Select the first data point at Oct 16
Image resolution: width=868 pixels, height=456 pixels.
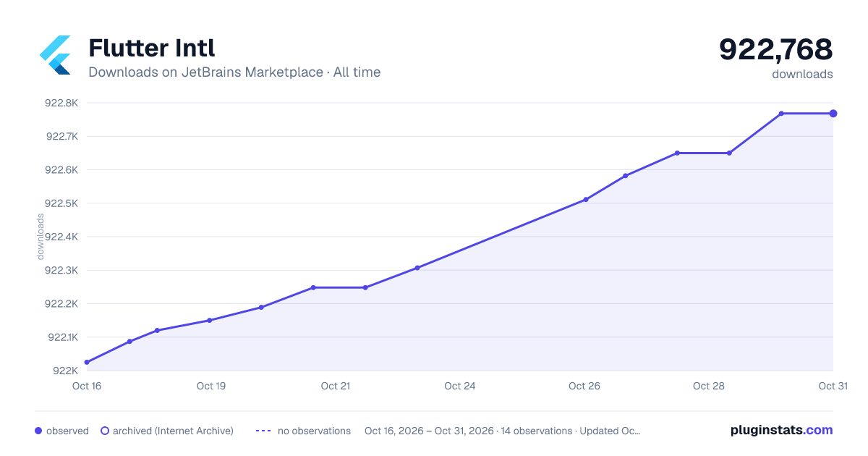tap(87, 362)
